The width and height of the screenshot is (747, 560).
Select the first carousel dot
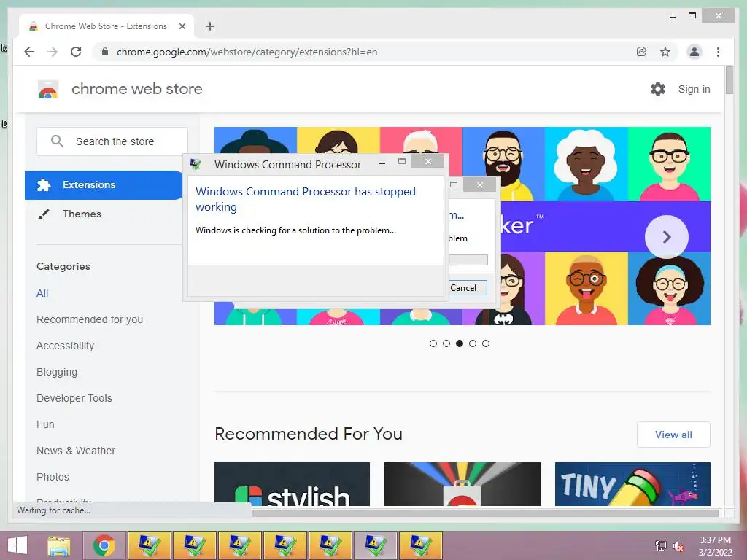point(433,343)
